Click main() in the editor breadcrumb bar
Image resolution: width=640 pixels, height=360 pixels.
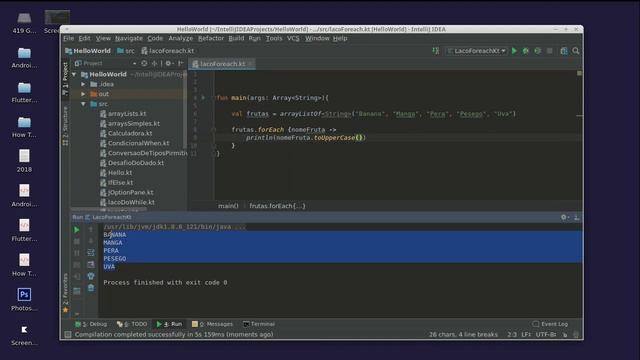tap(228, 206)
